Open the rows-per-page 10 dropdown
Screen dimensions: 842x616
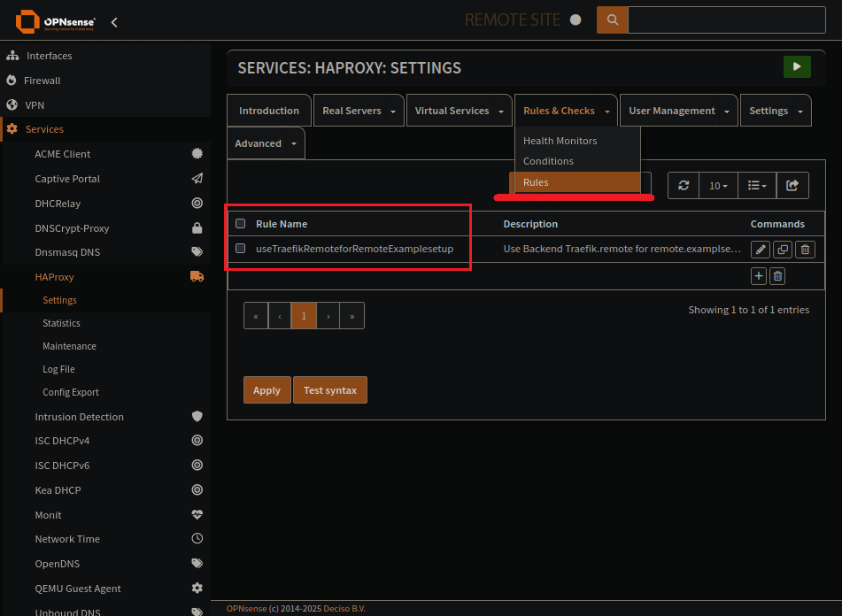[x=719, y=186]
